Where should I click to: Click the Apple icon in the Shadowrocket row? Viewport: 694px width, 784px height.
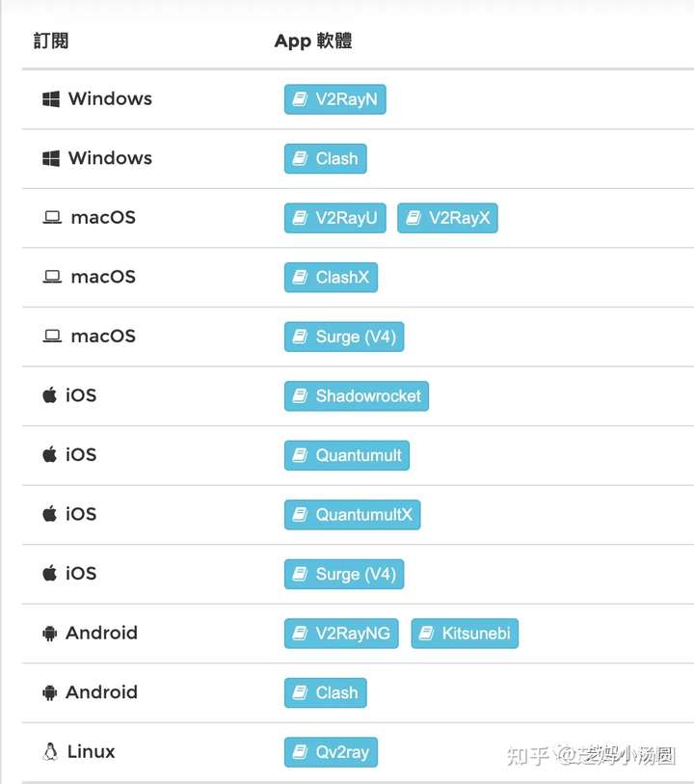(50, 395)
